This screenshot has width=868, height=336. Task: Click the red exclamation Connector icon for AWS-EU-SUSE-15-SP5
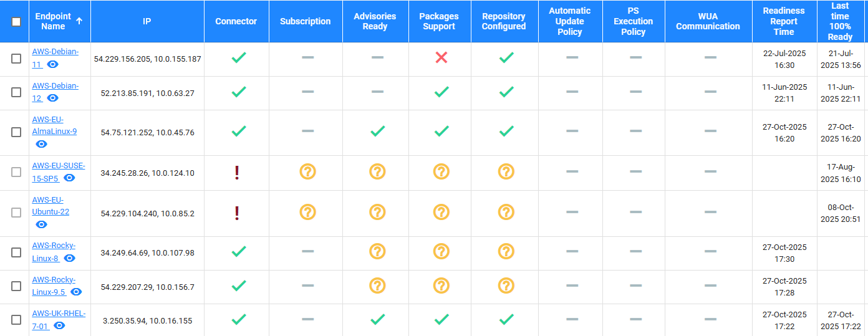237,173
